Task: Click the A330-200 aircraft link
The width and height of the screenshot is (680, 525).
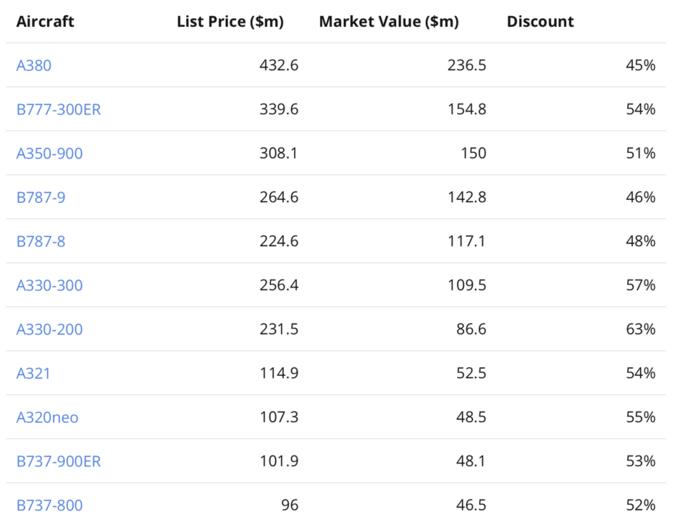Action: point(49,329)
